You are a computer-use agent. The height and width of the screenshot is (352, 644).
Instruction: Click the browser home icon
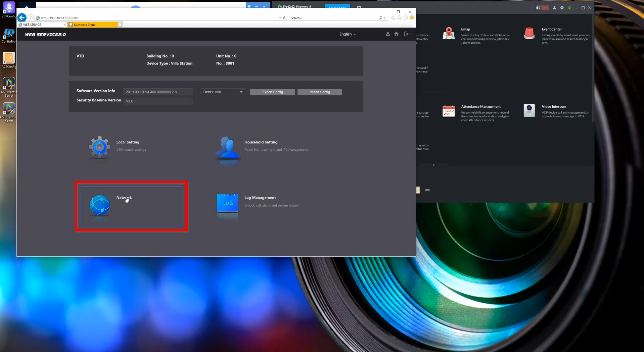pyautogui.click(x=393, y=18)
